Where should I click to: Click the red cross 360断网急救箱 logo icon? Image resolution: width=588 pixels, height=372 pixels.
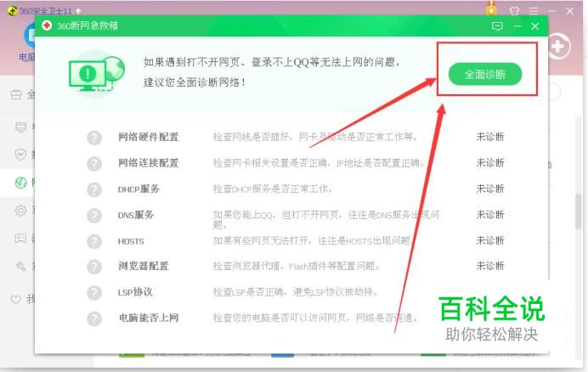point(47,25)
